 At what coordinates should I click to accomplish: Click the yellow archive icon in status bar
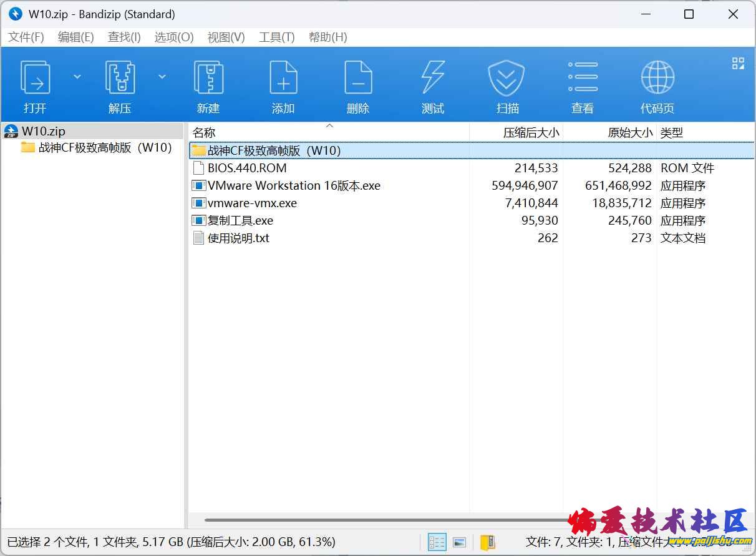point(487,542)
